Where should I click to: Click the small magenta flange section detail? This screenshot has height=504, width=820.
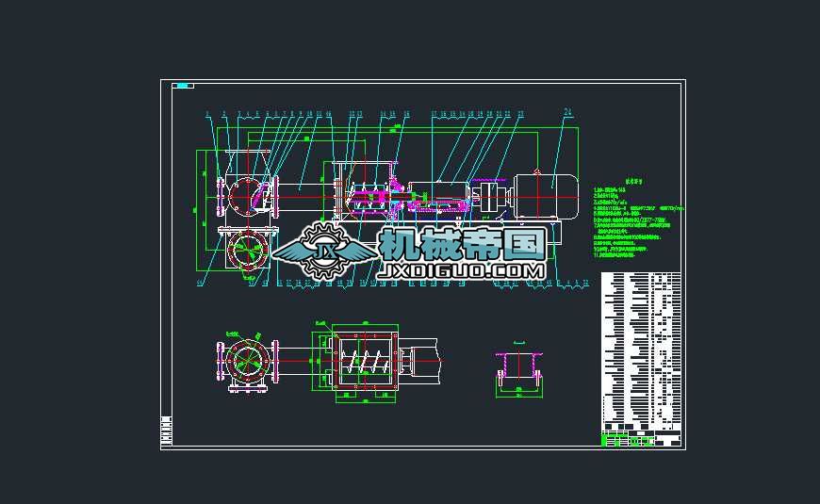click(x=518, y=369)
